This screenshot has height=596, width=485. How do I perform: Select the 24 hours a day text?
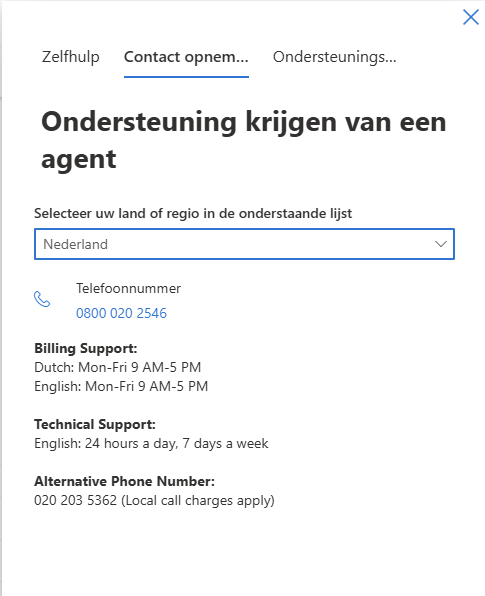coord(132,444)
